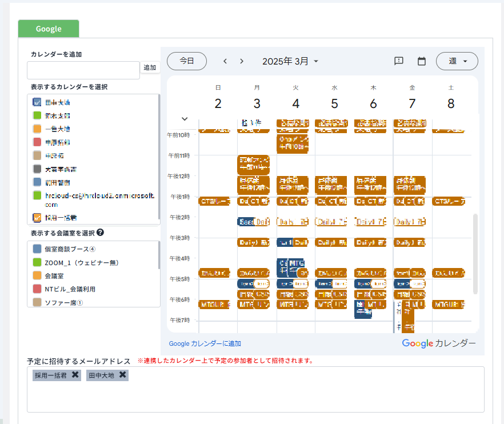
Task: Click the カレンダーを追加 text input field
Action: [83, 70]
